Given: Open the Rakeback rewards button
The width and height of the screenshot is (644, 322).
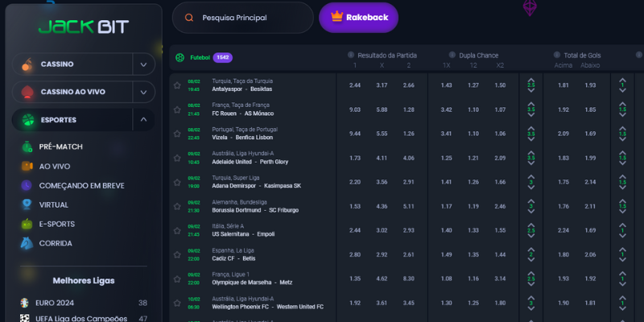Looking at the screenshot, I should click(358, 17).
